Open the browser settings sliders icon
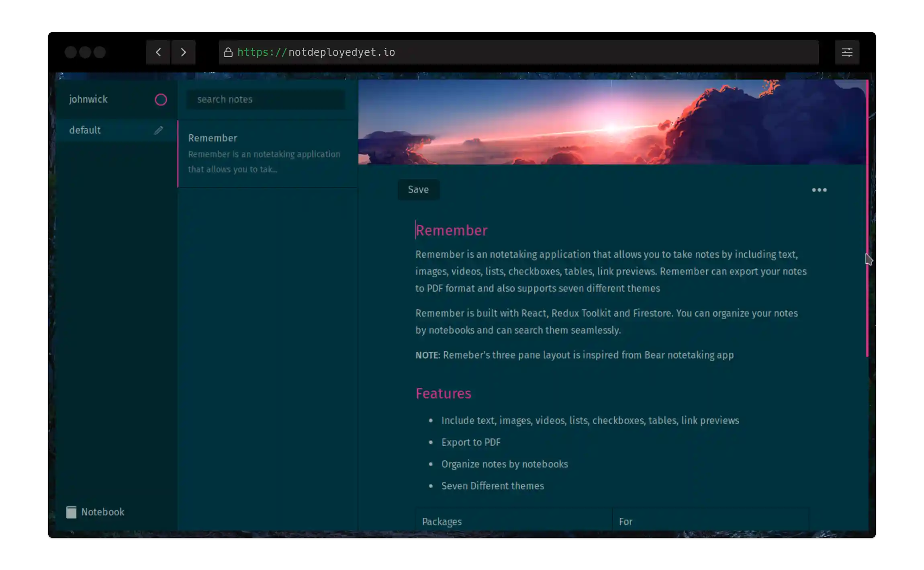The image size is (924, 570). point(847,52)
